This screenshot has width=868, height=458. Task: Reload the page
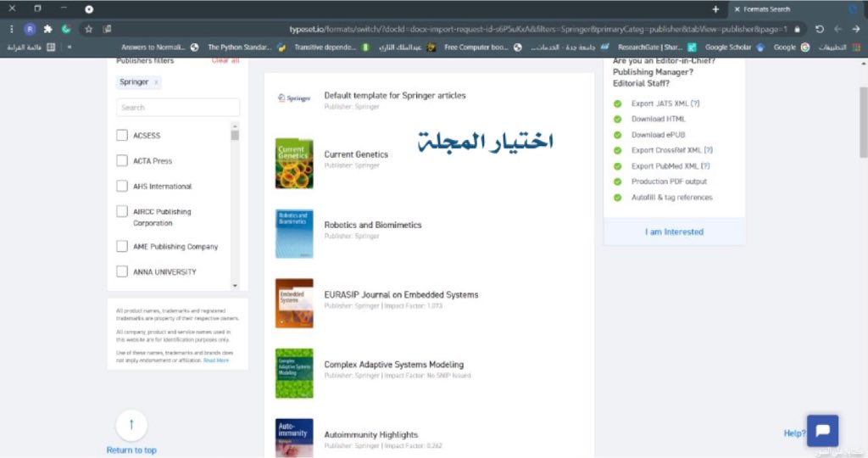(x=820, y=29)
